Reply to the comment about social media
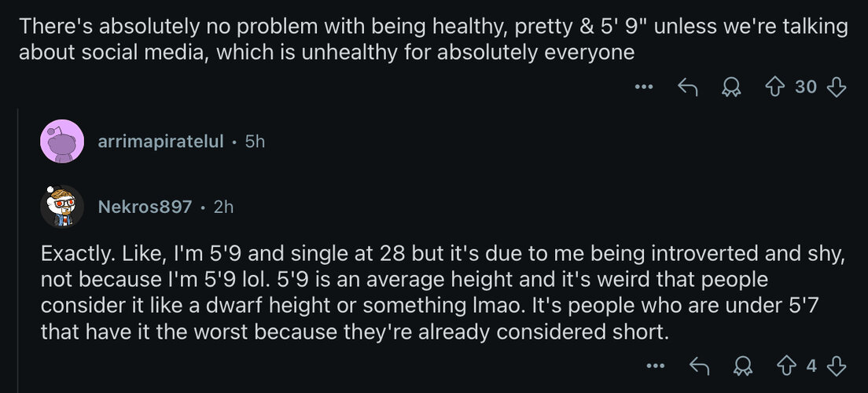868x393 pixels. coord(687,87)
